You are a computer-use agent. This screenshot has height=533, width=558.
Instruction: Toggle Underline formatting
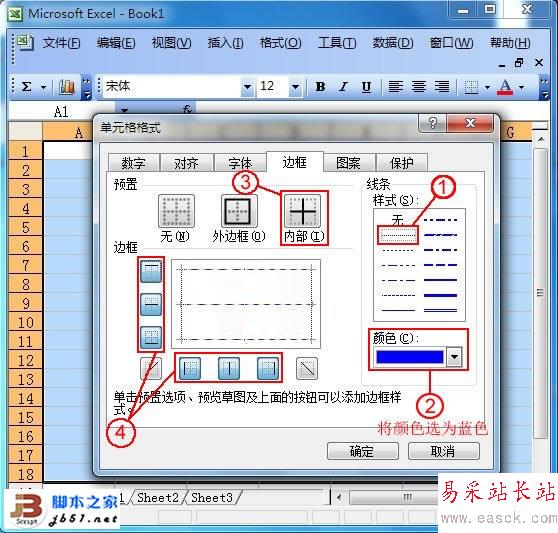367,86
